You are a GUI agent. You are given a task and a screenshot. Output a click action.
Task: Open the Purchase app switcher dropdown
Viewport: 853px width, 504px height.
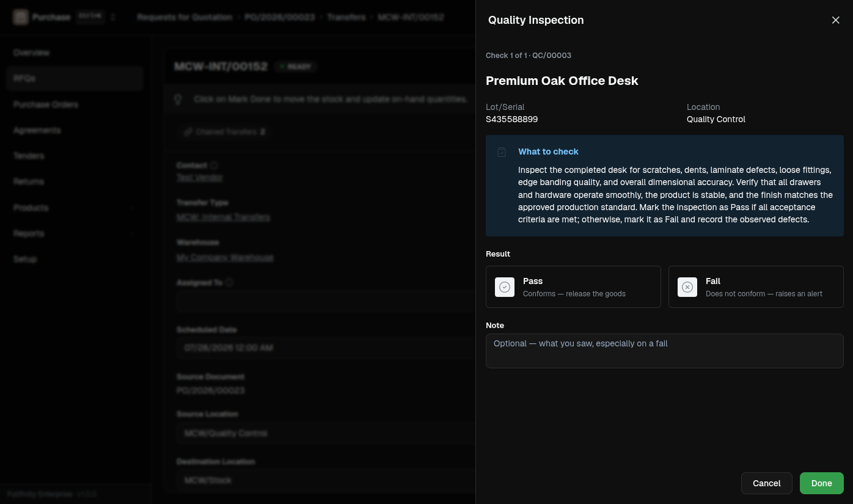point(113,17)
